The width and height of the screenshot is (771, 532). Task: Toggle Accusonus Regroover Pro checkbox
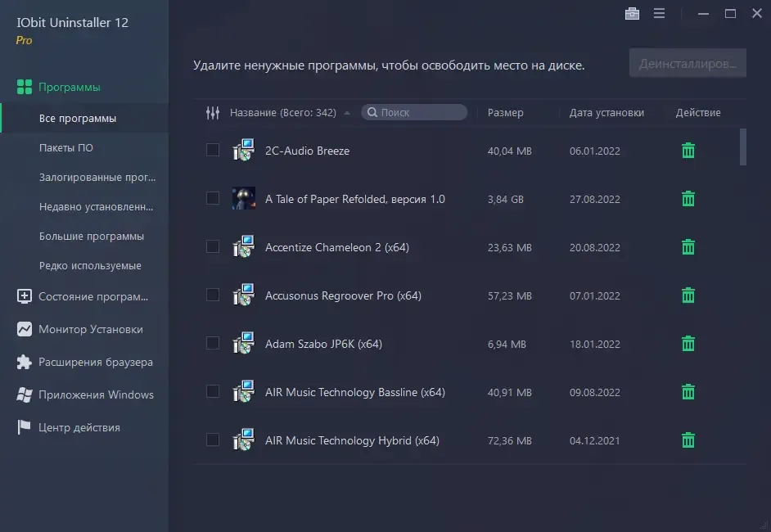click(x=213, y=295)
